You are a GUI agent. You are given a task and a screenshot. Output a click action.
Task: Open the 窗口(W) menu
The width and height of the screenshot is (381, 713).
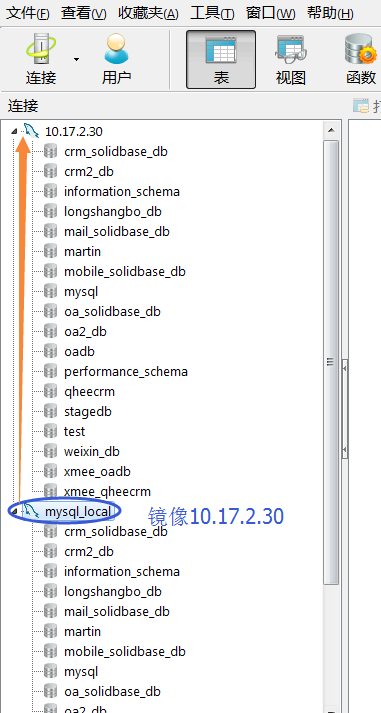pos(271,13)
